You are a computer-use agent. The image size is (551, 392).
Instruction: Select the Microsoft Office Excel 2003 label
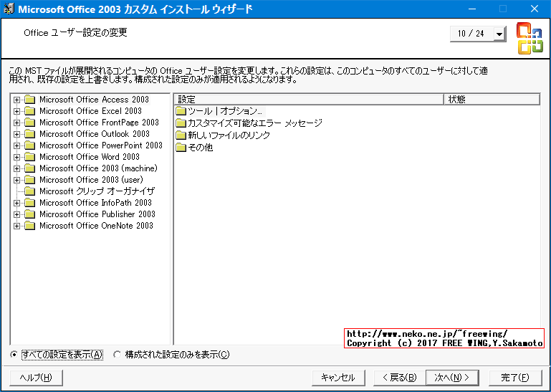click(91, 111)
